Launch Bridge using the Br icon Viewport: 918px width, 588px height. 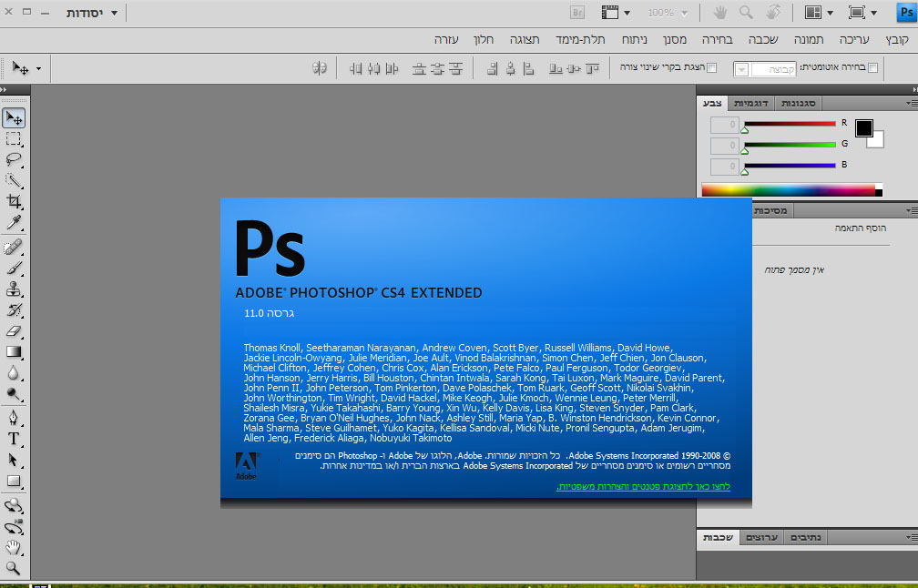[577, 13]
